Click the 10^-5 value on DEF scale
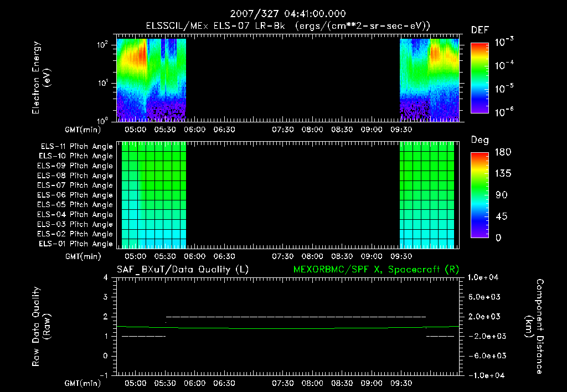The height and width of the screenshot is (392, 567). [x=504, y=88]
